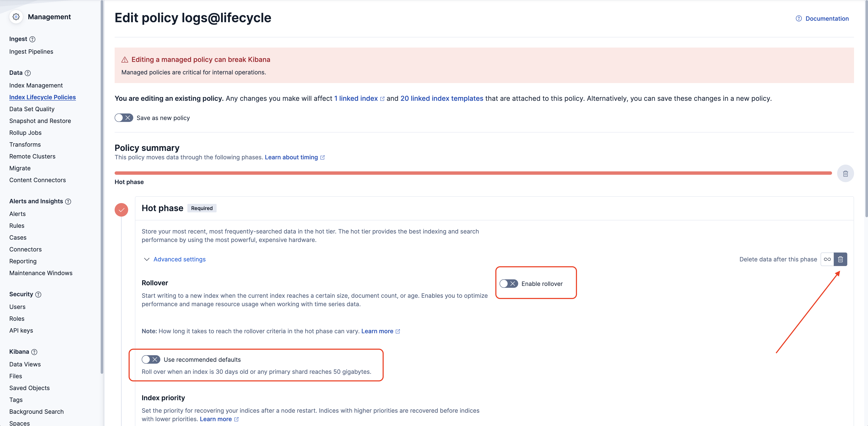The height and width of the screenshot is (426, 868).
Task: Open Saved Objects page
Action: tap(29, 388)
